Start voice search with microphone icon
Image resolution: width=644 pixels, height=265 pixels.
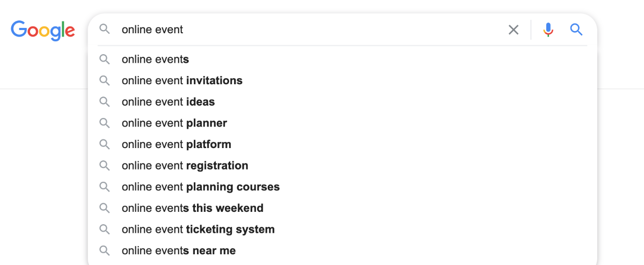548,30
